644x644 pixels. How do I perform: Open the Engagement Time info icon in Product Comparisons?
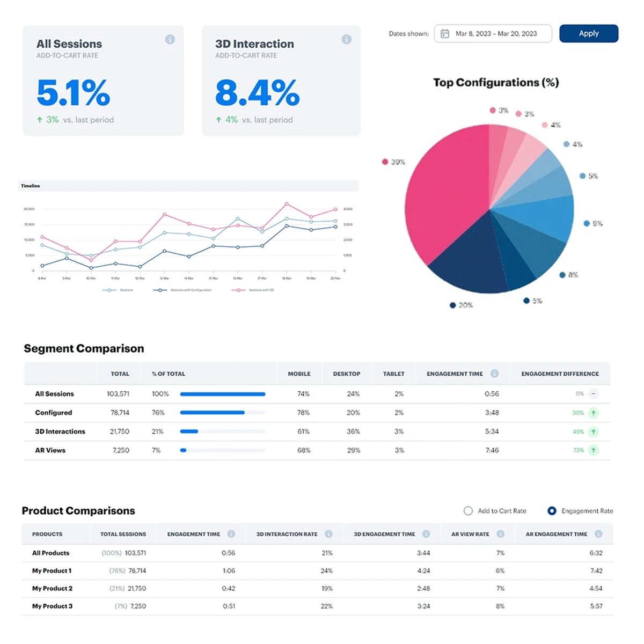(x=232, y=534)
